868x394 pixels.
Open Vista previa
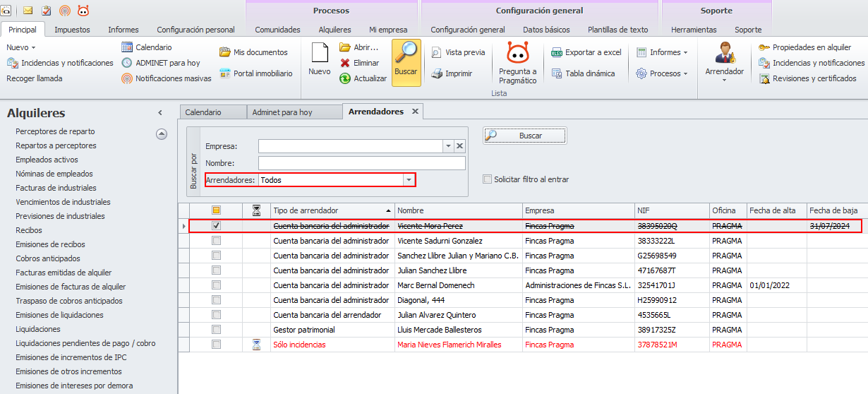[x=458, y=52]
